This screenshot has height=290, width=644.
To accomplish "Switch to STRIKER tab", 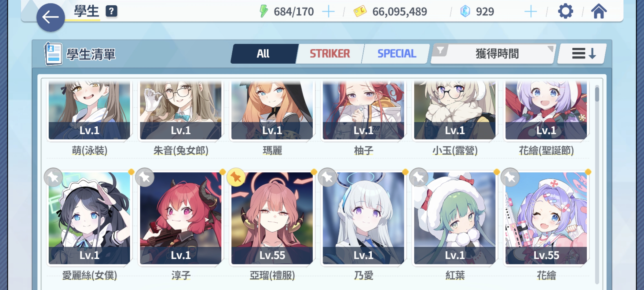I will pyautogui.click(x=330, y=54).
